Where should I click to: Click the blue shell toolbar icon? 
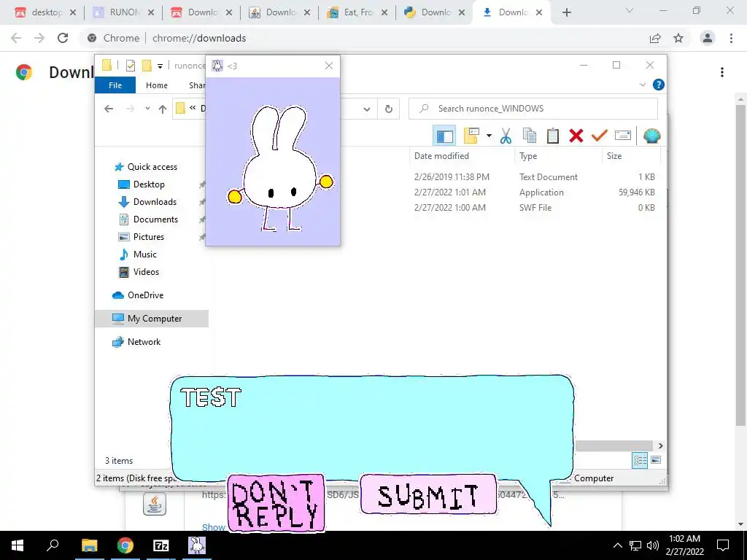tap(651, 136)
